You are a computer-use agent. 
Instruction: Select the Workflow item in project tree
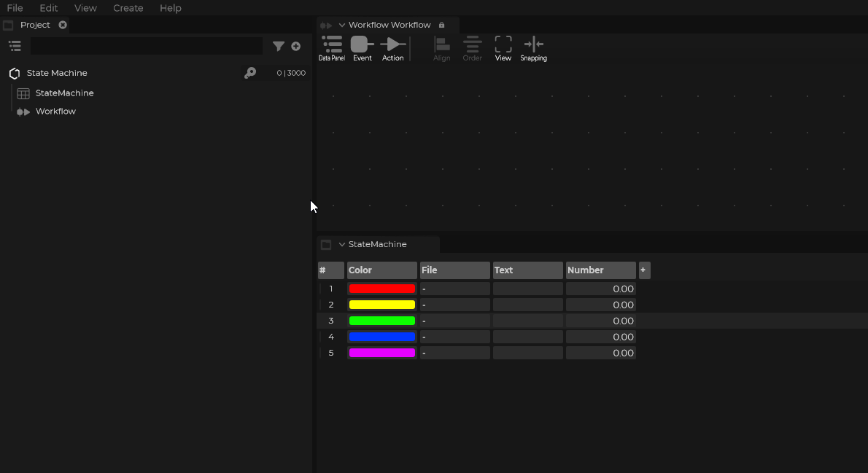point(55,112)
